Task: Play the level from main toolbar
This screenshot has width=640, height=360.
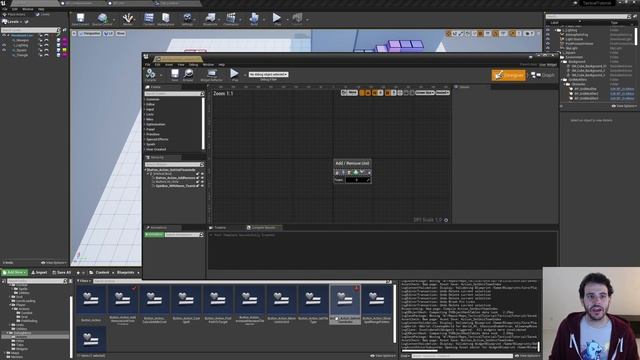Action: tap(277, 19)
